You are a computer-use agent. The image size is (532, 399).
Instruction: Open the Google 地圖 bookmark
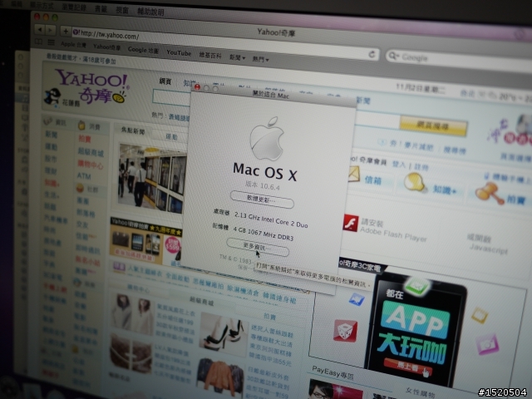pyautogui.click(x=143, y=50)
